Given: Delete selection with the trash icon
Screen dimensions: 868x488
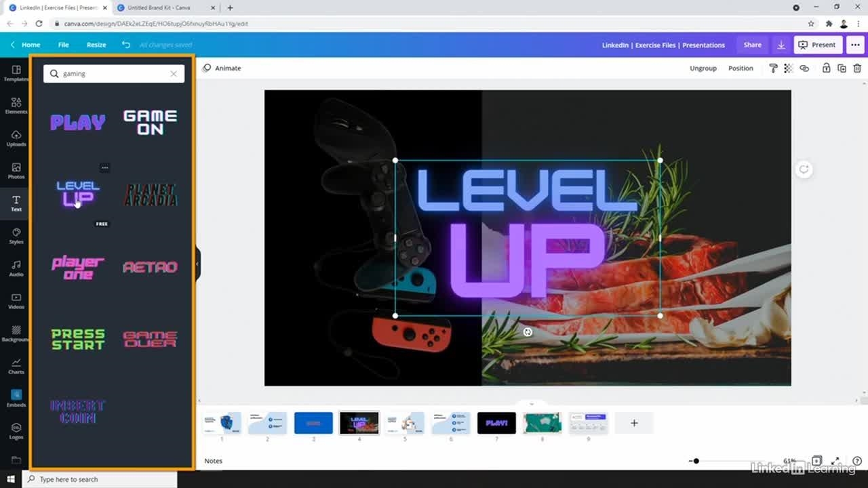Looking at the screenshot, I should click(x=857, y=68).
